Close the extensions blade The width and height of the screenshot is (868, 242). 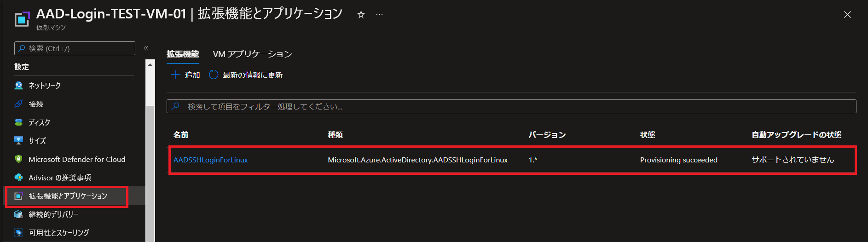[847, 15]
